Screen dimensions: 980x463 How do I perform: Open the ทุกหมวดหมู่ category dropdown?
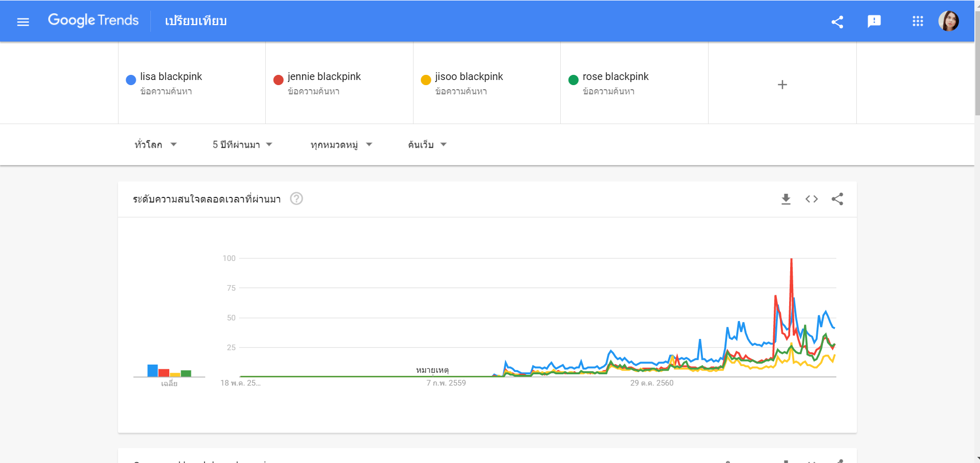click(x=341, y=145)
